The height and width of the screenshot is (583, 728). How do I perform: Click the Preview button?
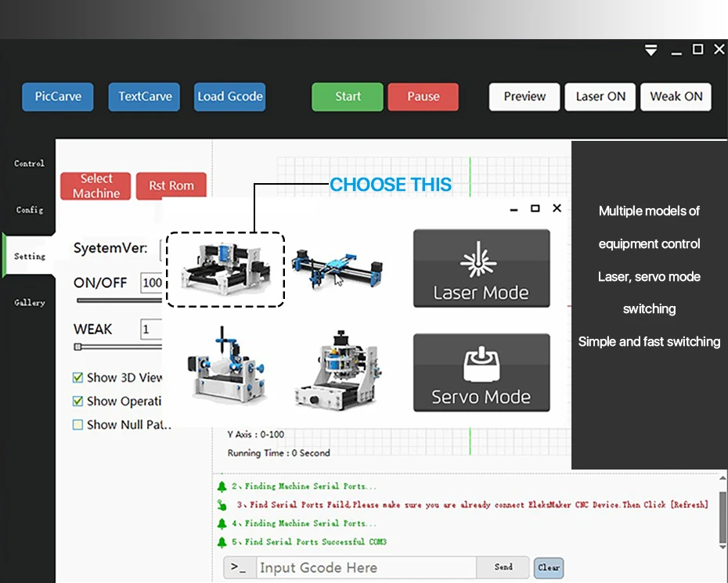pyautogui.click(x=524, y=96)
